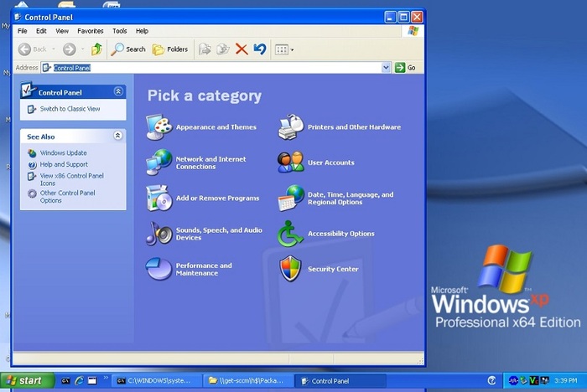The image size is (587, 392).
Task: Click the Back toolbar button
Action: [x=32, y=49]
